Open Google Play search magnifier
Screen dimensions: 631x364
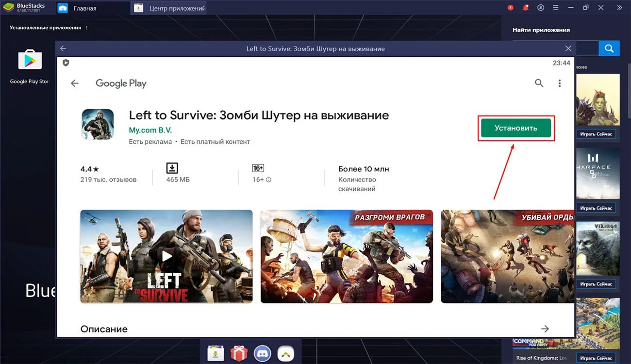[x=539, y=83]
